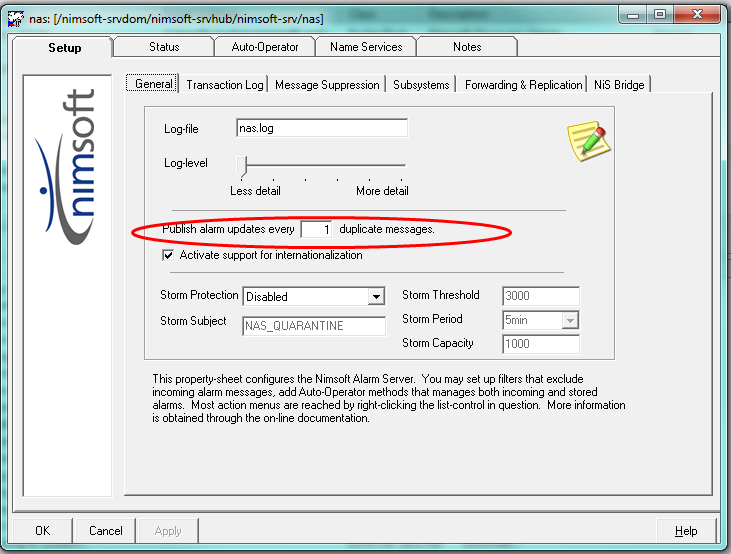
Task: Go to the Notes tab
Action: point(467,47)
